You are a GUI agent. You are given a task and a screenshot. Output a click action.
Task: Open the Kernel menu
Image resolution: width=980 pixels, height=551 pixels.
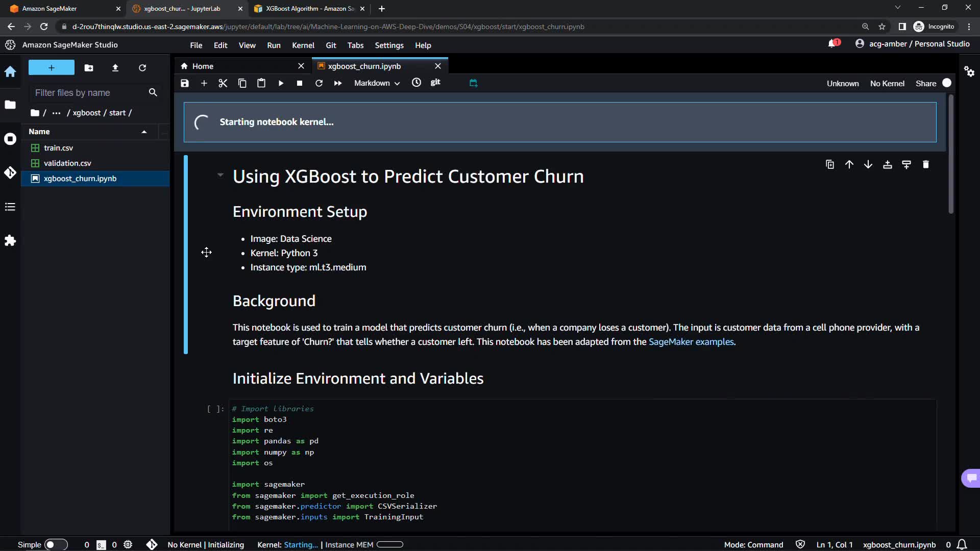click(x=303, y=45)
